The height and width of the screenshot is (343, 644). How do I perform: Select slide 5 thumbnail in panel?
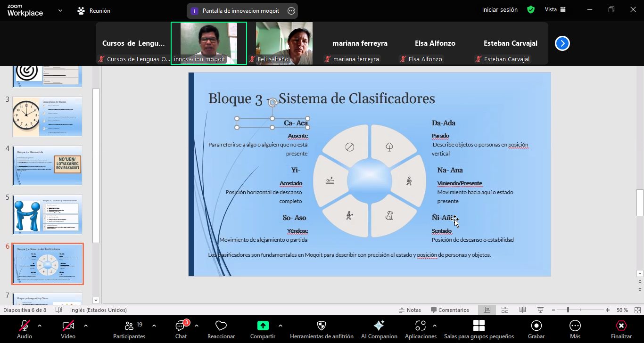pos(48,214)
